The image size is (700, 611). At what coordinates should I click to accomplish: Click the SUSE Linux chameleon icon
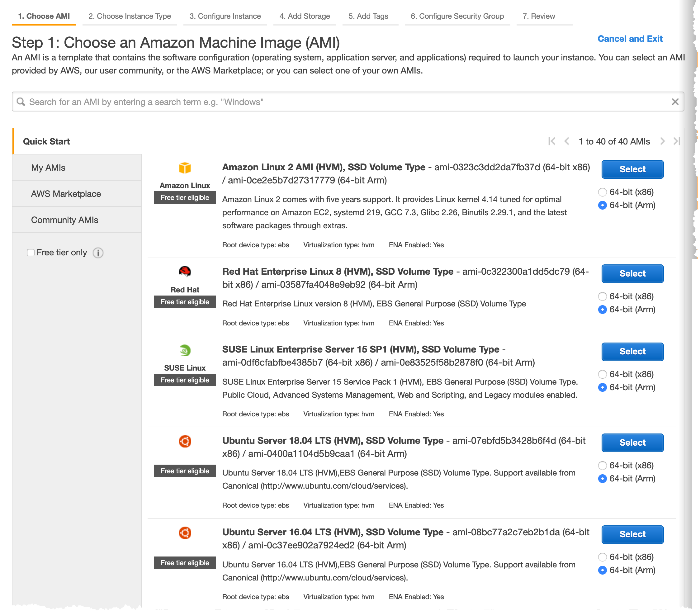[185, 350]
